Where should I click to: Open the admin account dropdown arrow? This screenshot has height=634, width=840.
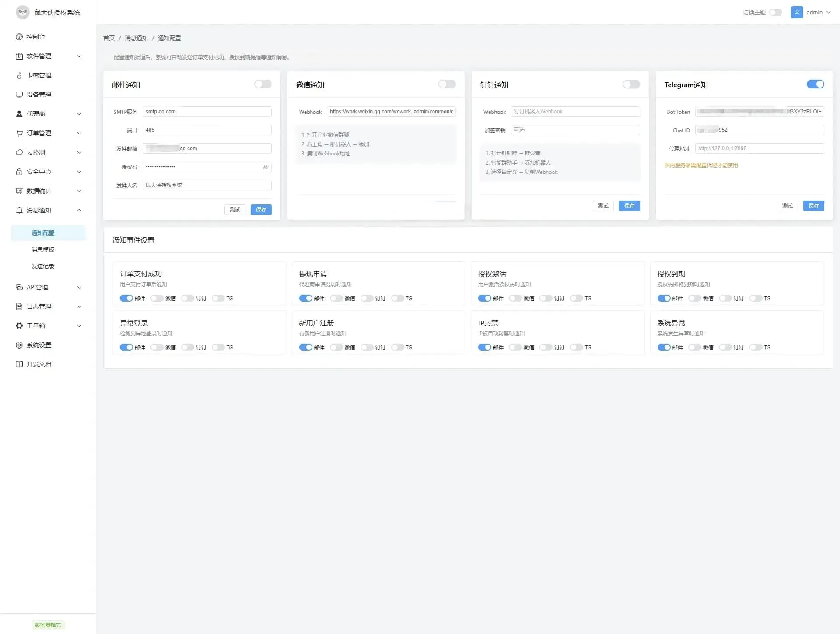pos(829,12)
